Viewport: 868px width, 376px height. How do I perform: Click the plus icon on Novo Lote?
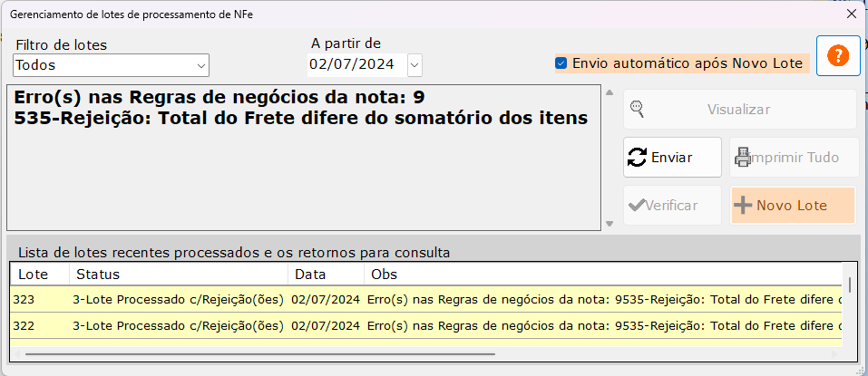[x=743, y=205]
